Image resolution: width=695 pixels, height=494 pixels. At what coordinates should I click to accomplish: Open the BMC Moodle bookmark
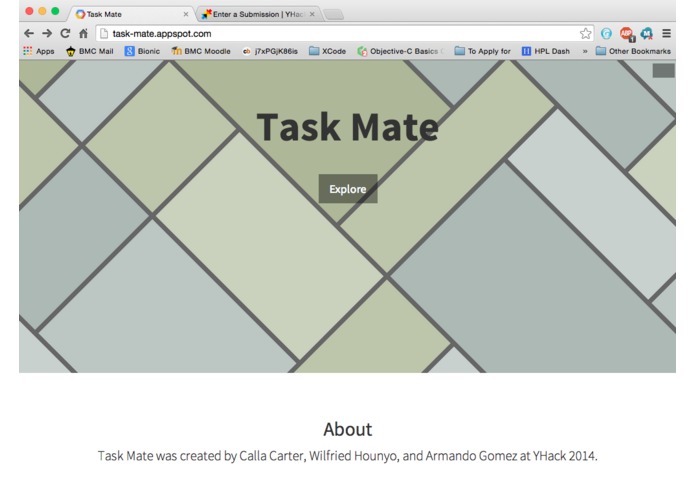201,51
